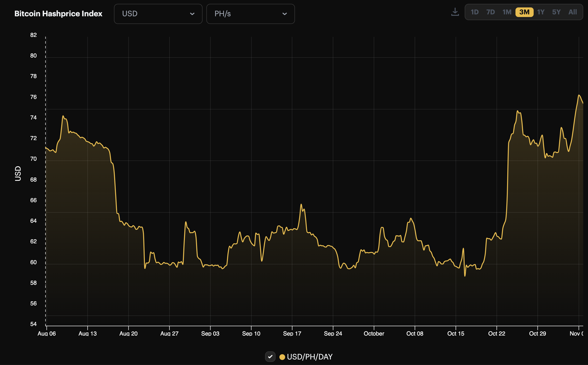Click the USD dropdown chevron arrow
The height and width of the screenshot is (365, 588).
[x=192, y=14]
